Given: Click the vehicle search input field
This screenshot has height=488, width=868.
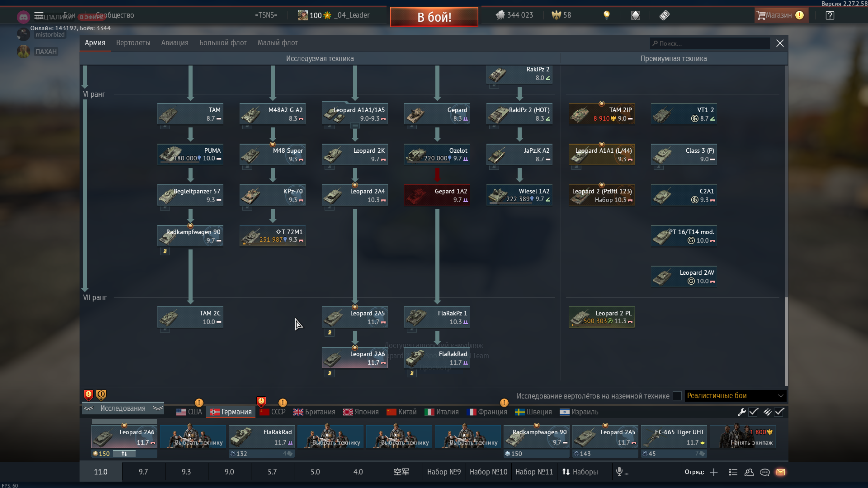Looking at the screenshot, I should click(710, 43).
